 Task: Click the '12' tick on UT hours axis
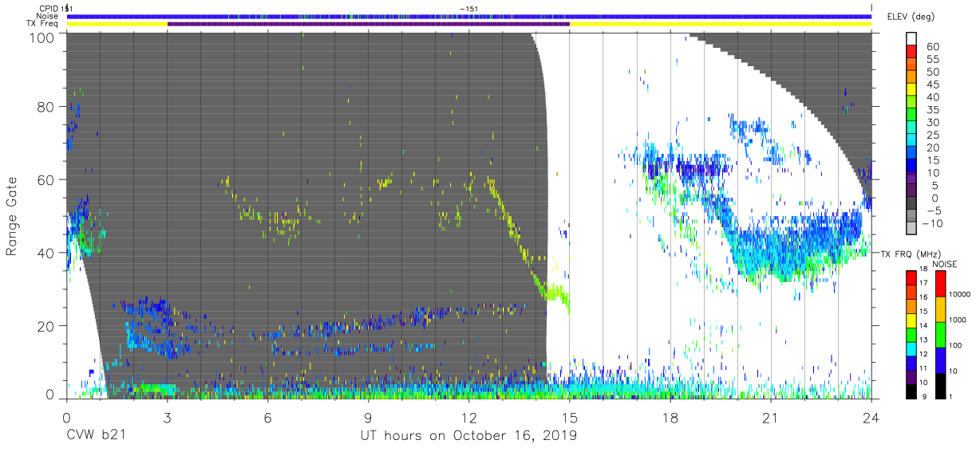(469, 418)
